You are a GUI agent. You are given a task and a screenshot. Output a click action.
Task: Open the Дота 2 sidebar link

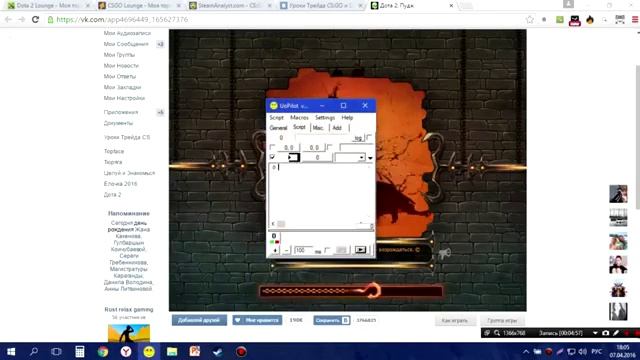tap(112, 195)
